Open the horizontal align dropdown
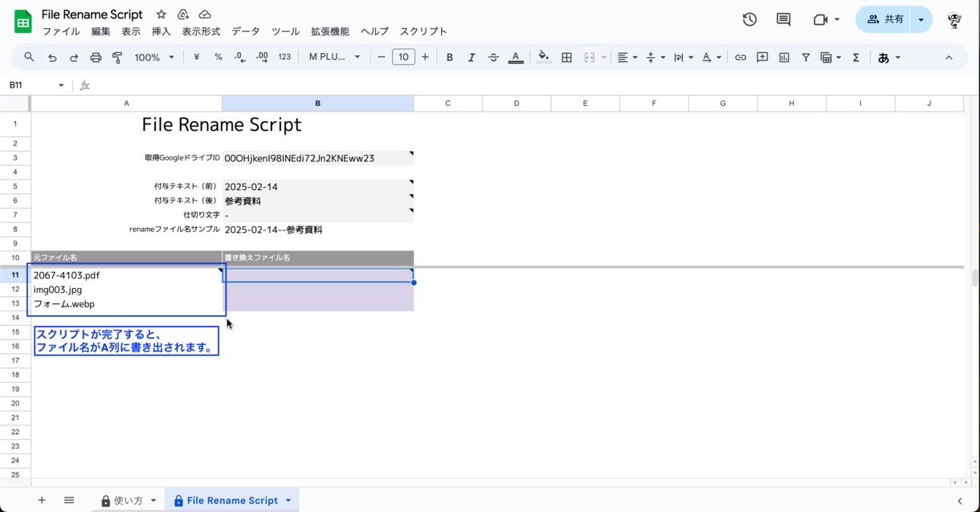This screenshot has height=512, width=980. [627, 57]
